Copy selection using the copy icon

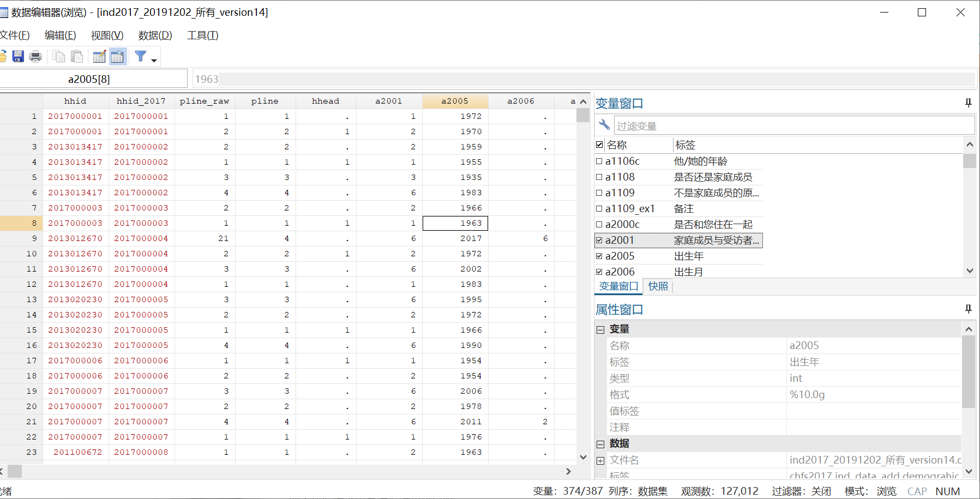pyautogui.click(x=59, y=56)
